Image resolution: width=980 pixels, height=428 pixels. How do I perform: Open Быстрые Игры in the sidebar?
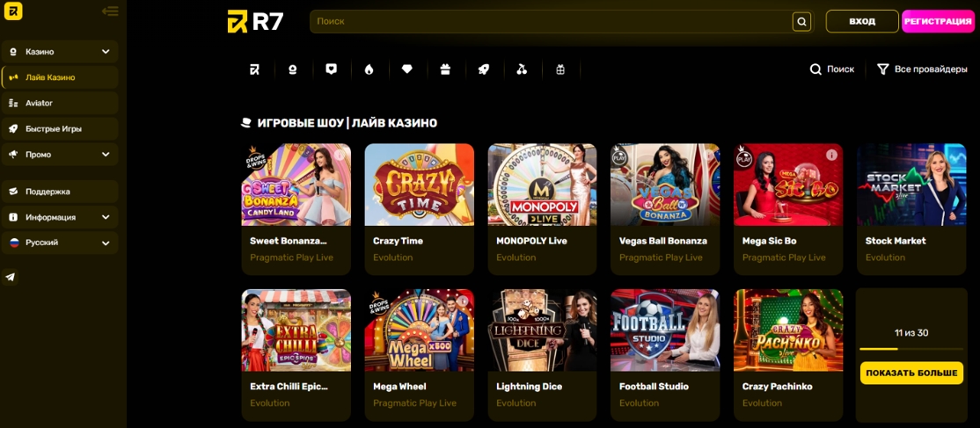pos(60,128)
